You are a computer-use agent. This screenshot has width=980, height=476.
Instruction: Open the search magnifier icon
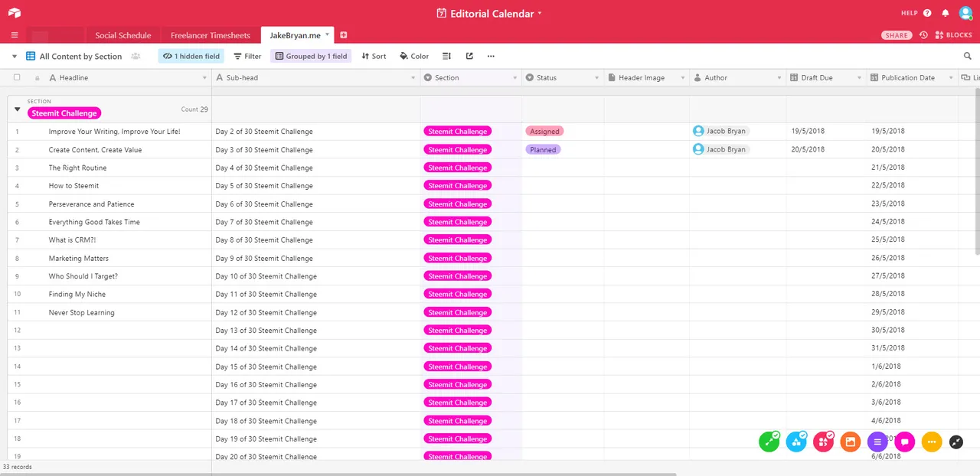(968, 56)
